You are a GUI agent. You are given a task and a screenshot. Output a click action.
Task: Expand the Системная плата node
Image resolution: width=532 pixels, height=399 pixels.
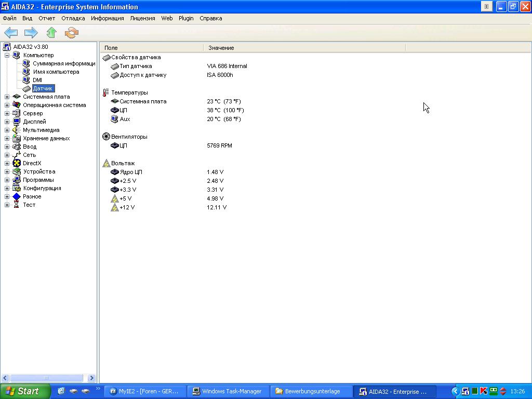point(7,97)
